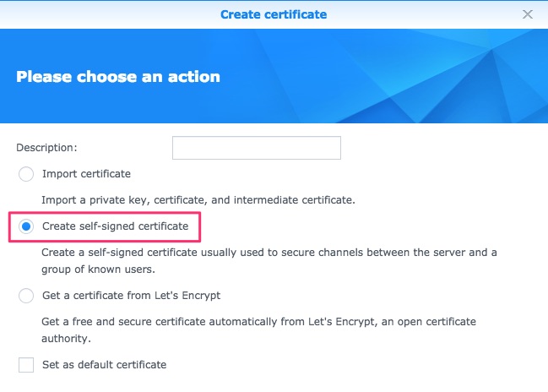Click the "Get a free and secure certificate" description

coord(258,322)
